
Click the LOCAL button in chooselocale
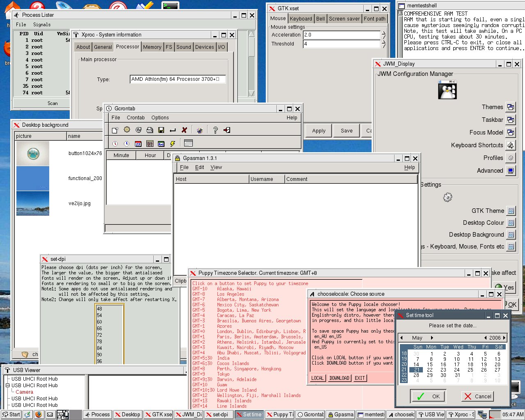click(317, 378)
